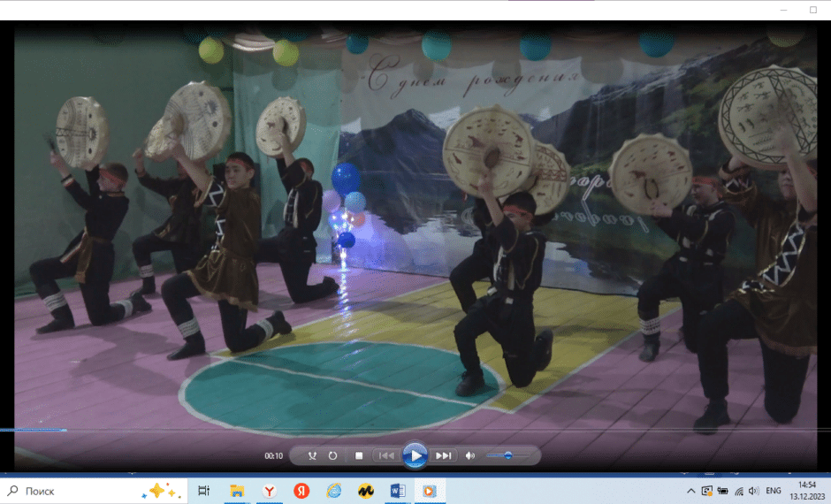Image resolution: width=831 pixels, height=504 pixels.
Task: Open the taskbar clock and calendar
Action: point(807,491)
